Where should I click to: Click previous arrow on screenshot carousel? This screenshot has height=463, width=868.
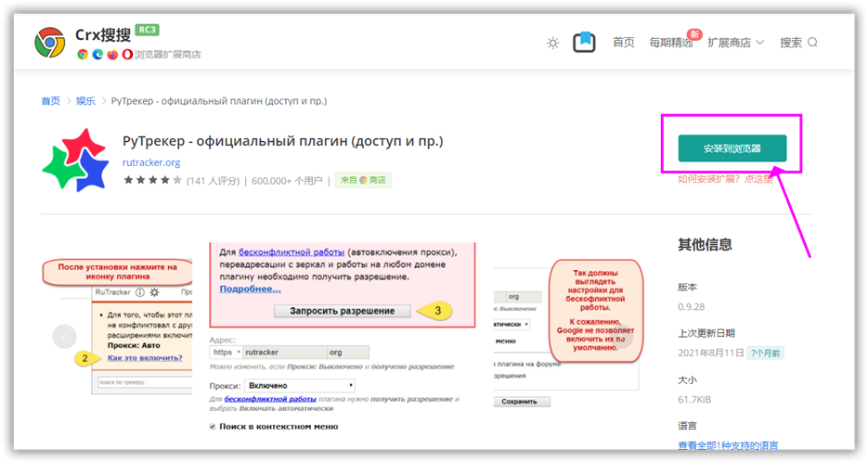click(64, 337)
